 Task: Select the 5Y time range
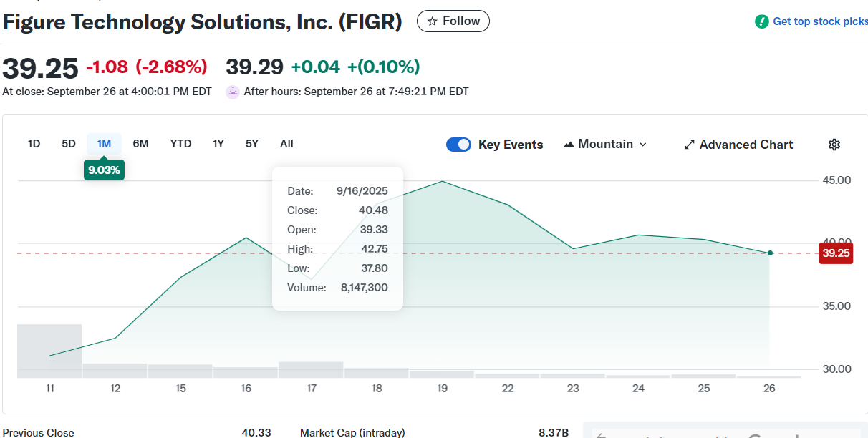(x=252, y=144)
